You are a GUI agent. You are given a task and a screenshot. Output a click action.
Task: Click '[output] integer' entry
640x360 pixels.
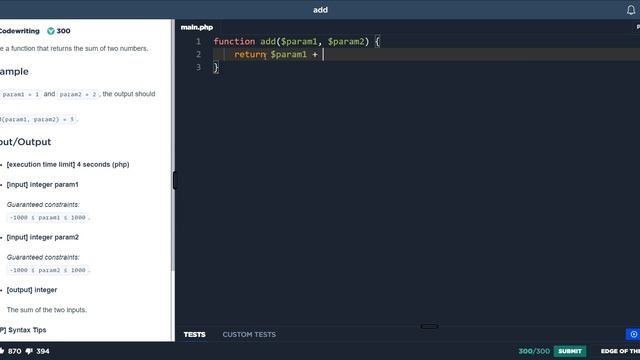[x=32, y=290]
